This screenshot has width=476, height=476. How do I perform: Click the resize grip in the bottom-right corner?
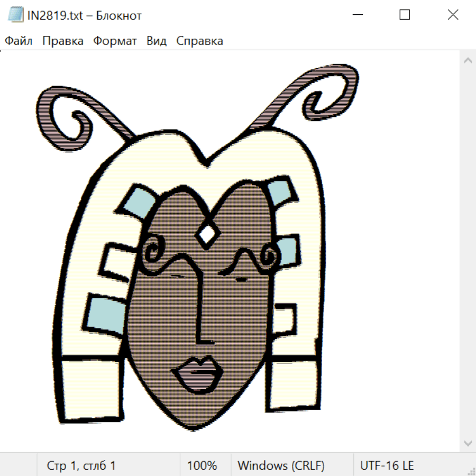(x=471, y=471)
